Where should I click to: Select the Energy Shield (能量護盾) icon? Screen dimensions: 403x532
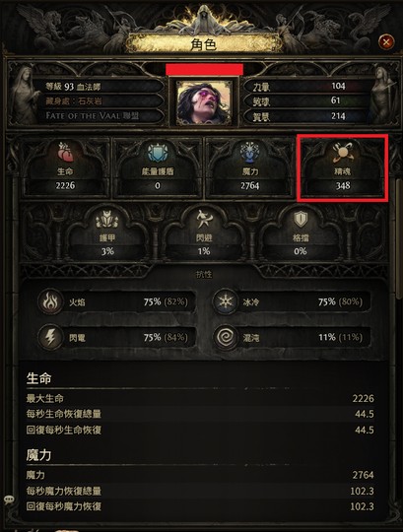[157, 153]
